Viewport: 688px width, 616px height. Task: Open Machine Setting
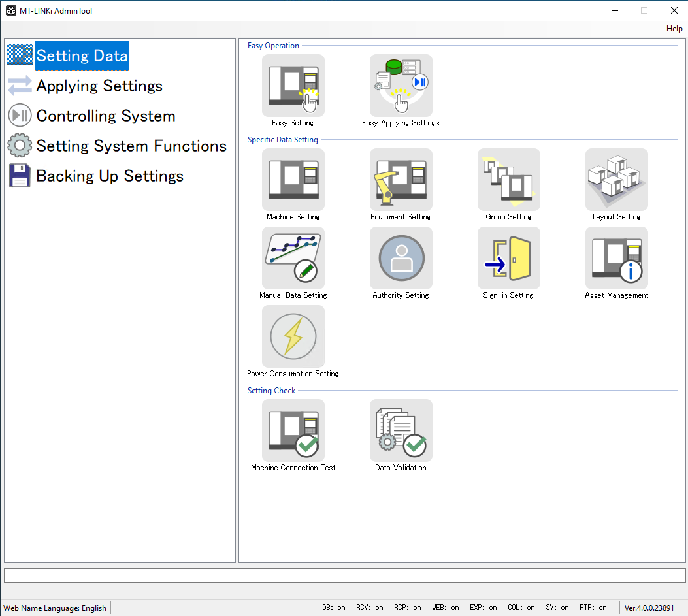(293, 180)
